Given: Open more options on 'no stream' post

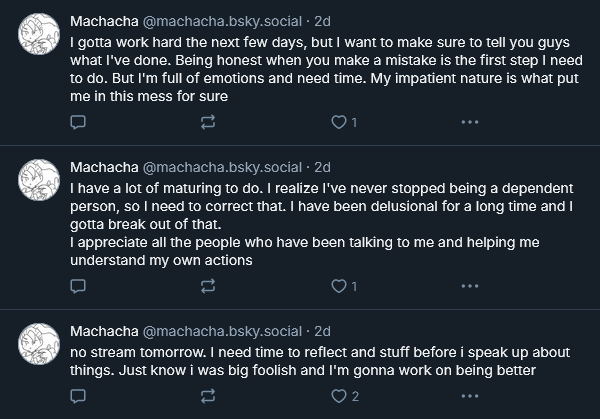Looking at the screenshot, I should [469, 397].
